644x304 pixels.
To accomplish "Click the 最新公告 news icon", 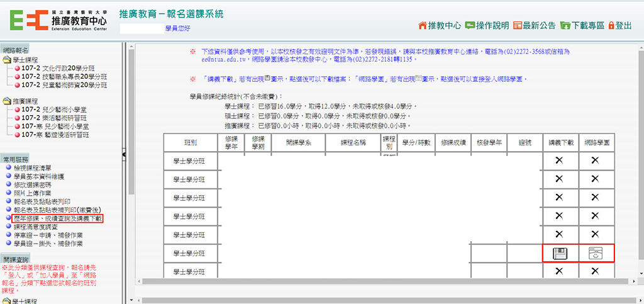I will click(518, 26).
